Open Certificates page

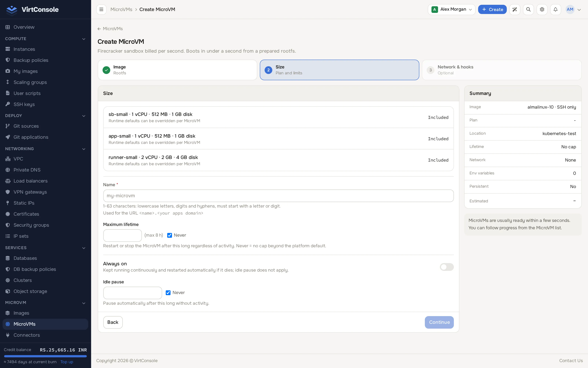tap(45, 214)
